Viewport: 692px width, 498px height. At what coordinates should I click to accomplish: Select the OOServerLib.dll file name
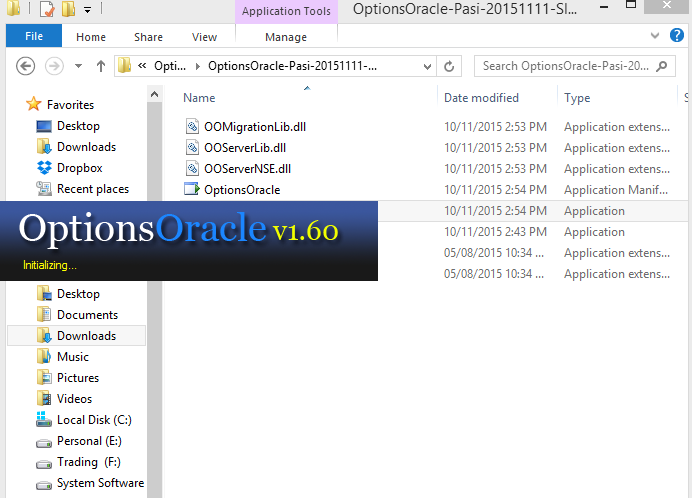coord(245,148)
